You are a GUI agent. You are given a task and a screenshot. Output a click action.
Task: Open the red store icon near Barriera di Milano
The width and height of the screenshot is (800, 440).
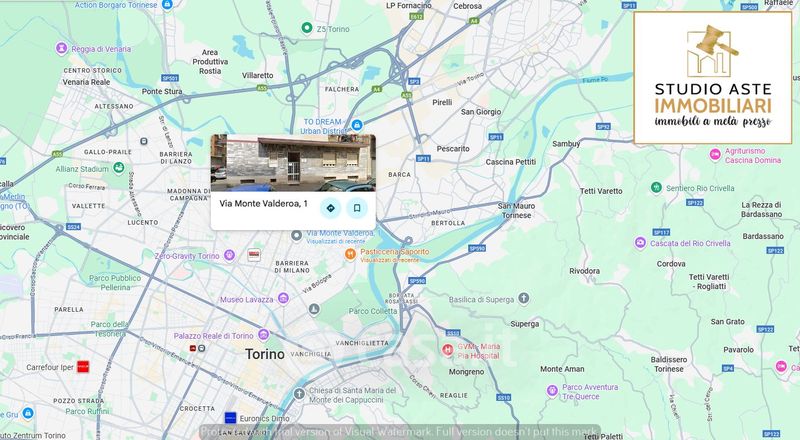(254, 255)
